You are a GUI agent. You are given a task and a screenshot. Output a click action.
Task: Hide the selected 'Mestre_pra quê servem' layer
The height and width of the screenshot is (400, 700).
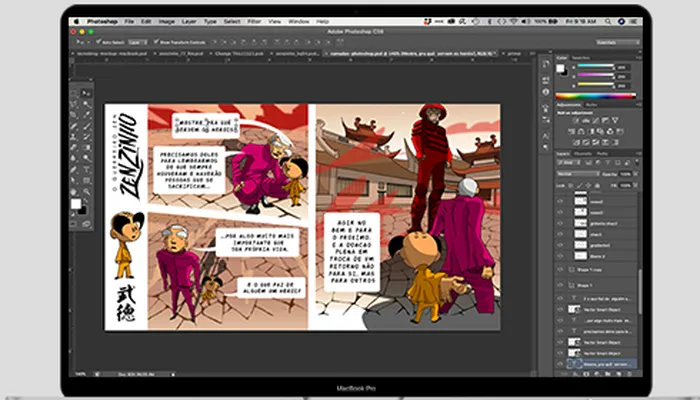560,364
